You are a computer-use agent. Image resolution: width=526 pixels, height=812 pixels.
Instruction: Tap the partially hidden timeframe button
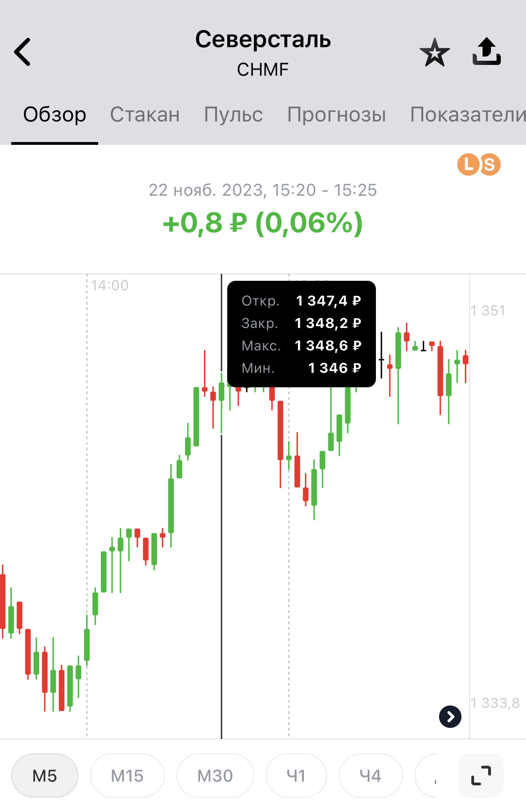(427, 776)
